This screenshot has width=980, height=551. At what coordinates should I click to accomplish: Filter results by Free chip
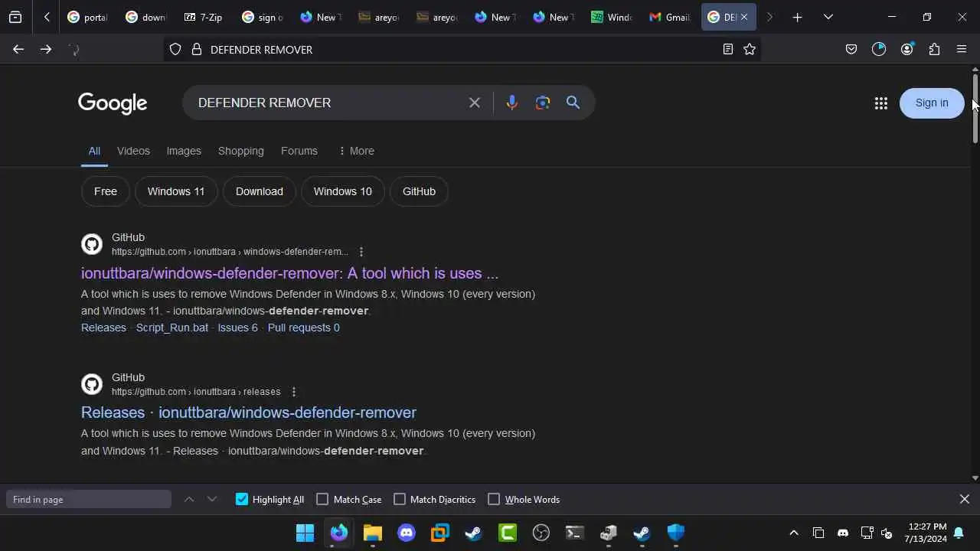pos(106,191)
